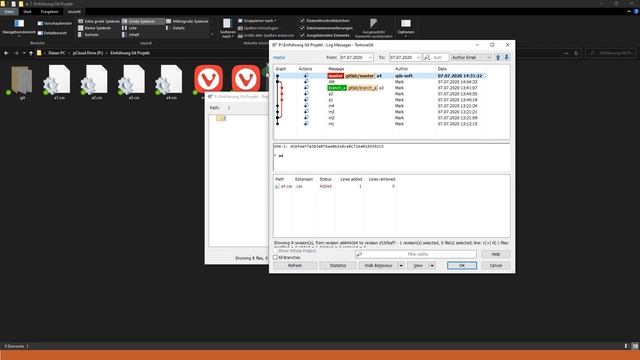640x360 pixels.
Task: Enable the All Branches checkbox
Action: (276, 258)
